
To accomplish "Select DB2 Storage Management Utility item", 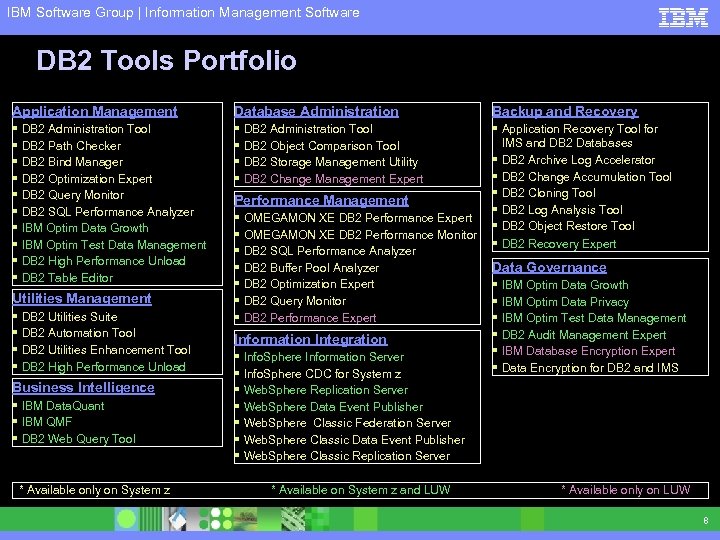I will (331, 162).
